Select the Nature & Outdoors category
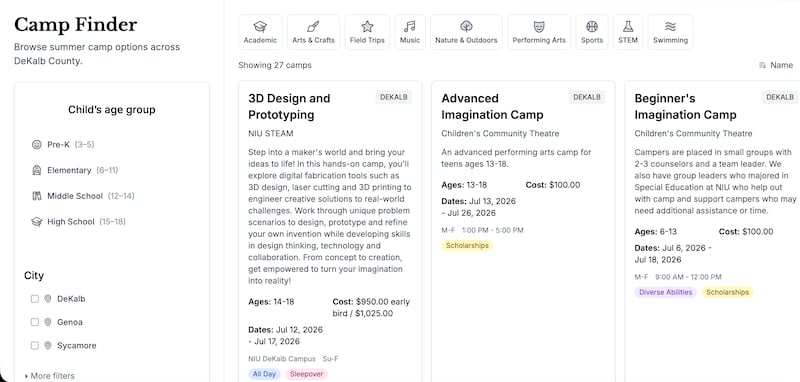The width and height of the screenshot is (800, 382). (x=466, y=32)
